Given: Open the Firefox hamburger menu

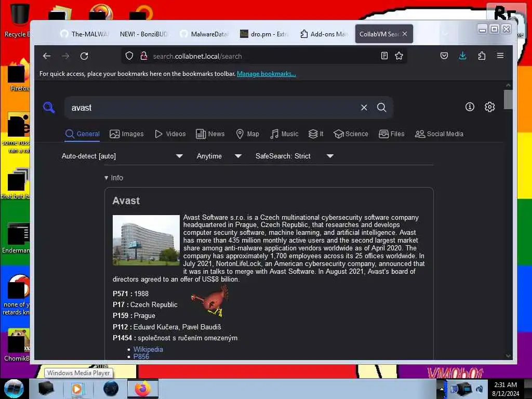Looking at the screenshot, I should [500, 56].
